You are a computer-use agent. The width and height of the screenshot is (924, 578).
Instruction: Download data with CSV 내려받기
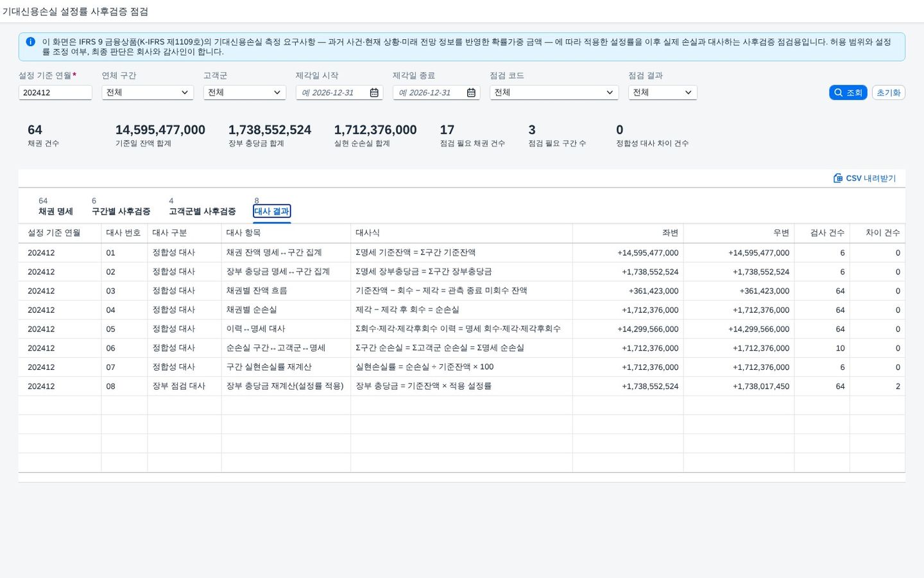[x=864, y=179]
